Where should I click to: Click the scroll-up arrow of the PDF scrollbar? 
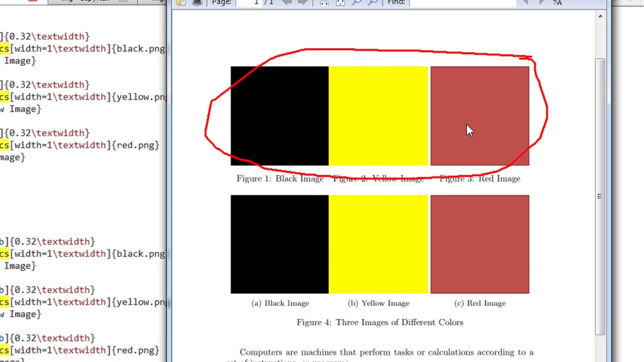pyautogui.click(x=600, y=16)
